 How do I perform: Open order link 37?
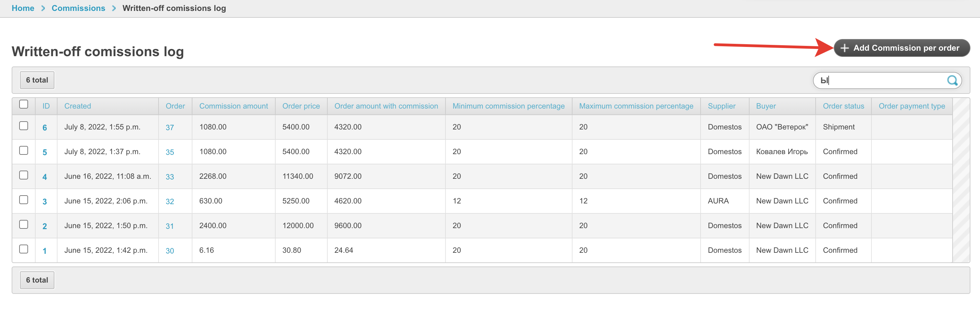170,127
